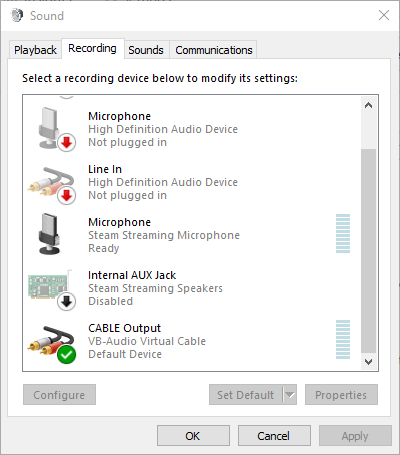This screenshot has height=455, width=400.
Task: Click the scrollbar up arrow
Action: tap(368, 106)
